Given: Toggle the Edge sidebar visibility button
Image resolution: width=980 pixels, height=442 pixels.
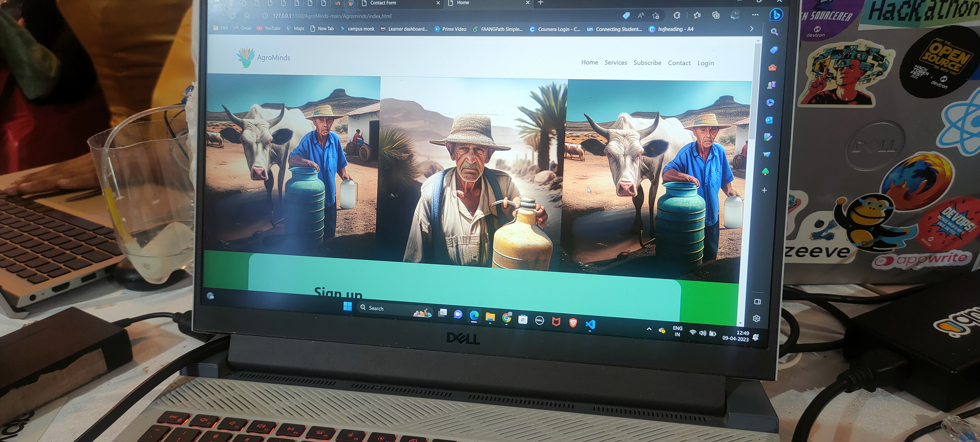Looking at the screenshot, I should (757, 301).
